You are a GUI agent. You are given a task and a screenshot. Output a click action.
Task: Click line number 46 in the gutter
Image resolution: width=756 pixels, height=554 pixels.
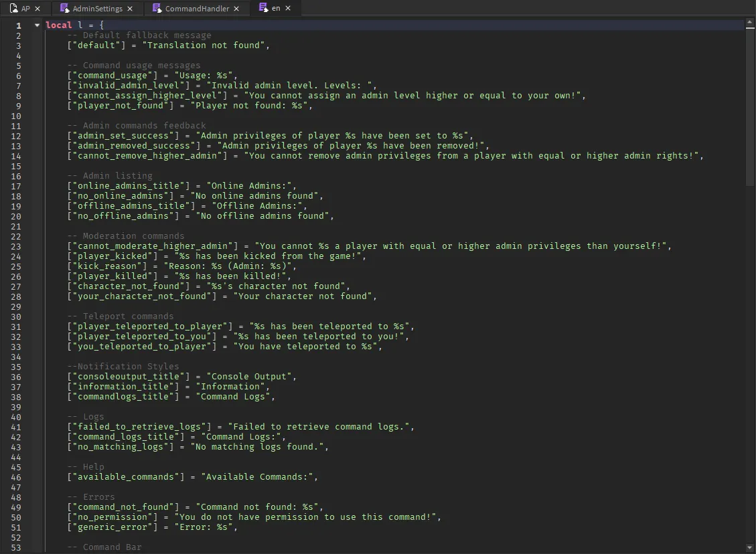[x=16, y=477]
